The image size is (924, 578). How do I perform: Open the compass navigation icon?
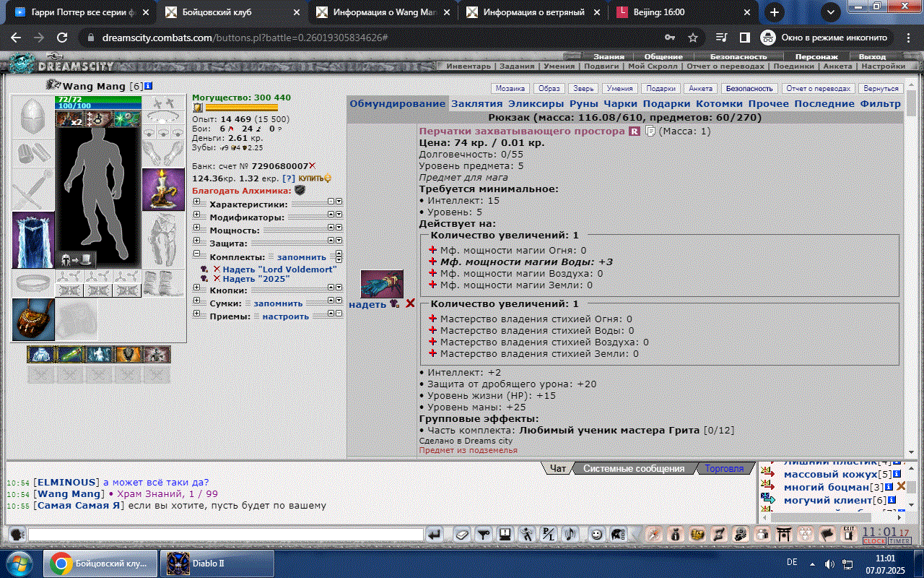654,535
